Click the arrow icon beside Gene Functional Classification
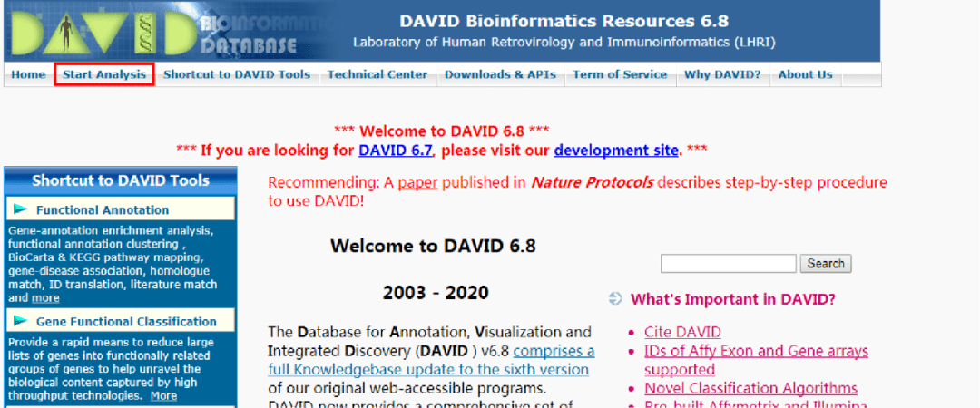 click(20, 321)
